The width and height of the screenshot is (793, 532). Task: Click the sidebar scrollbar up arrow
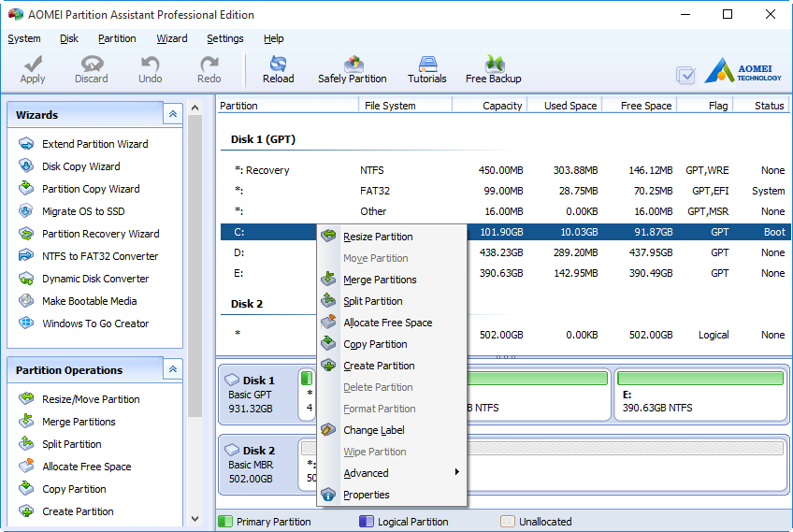(195, 108)
